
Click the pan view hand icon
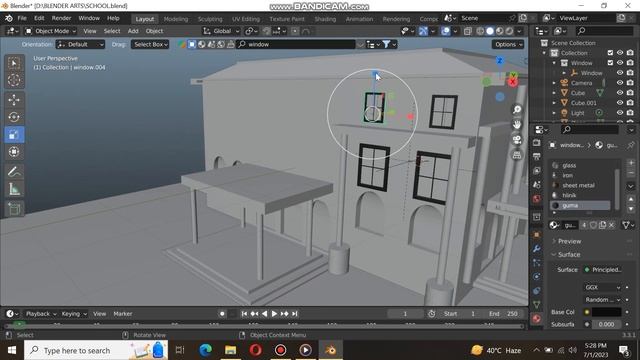tap(517, 124)
